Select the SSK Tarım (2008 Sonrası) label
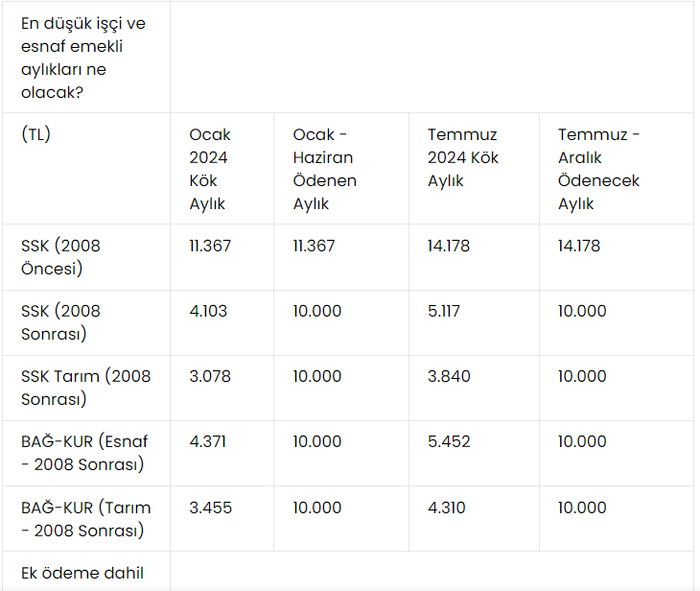The image size is (700, 591). click(x=85, y=388)
